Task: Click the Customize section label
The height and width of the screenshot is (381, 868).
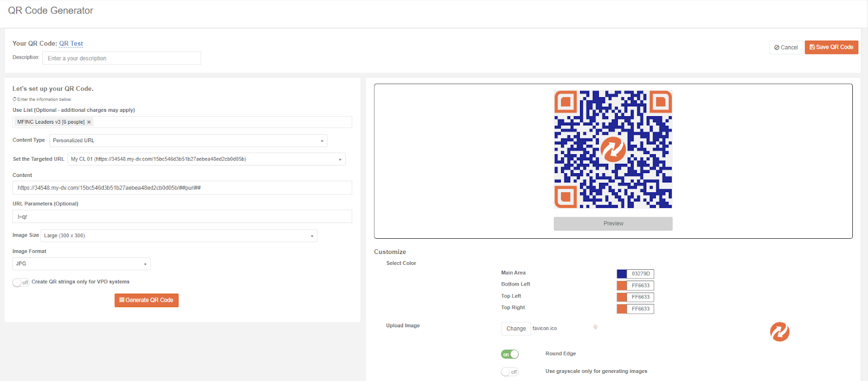Action: 390,252
